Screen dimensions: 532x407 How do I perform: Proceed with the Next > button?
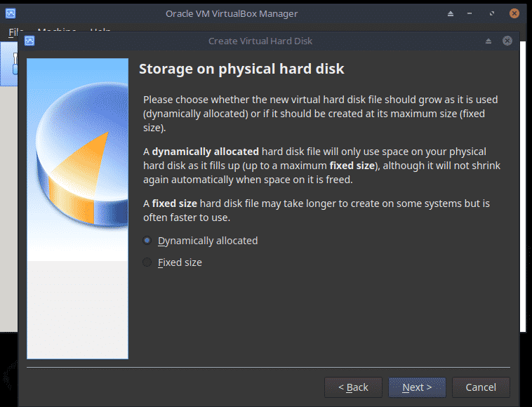[417, 387]
